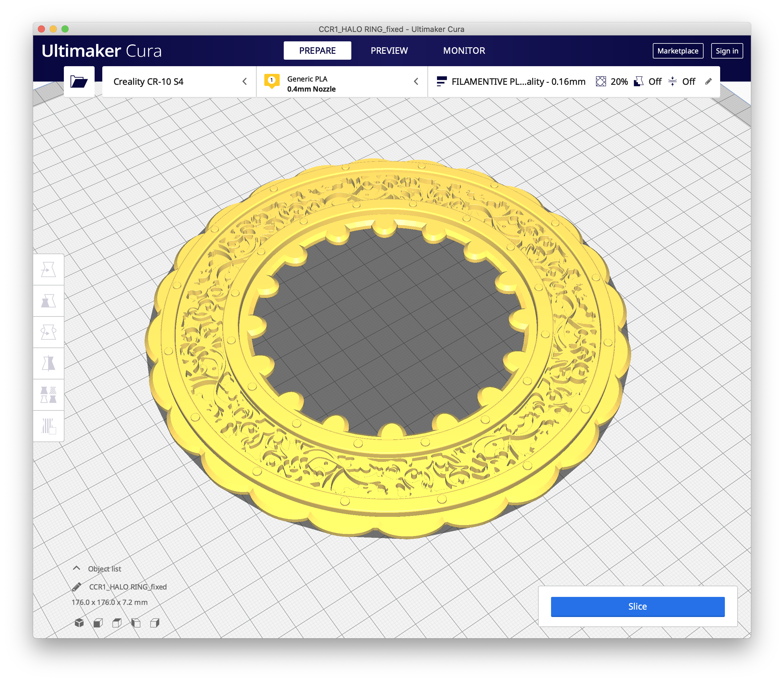Click the print profile layers icon
Screen dimensions: 784x682
441,82
